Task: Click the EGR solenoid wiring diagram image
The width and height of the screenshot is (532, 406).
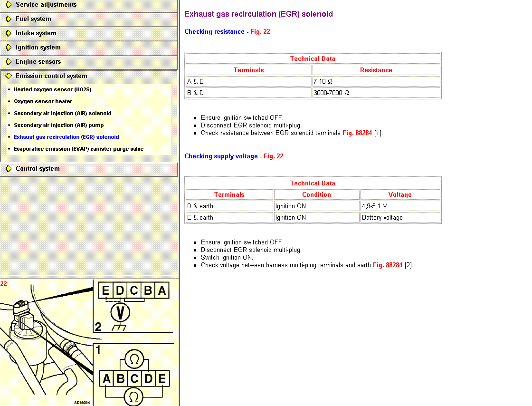Action: pyautogui.click(x=89, y=342)
